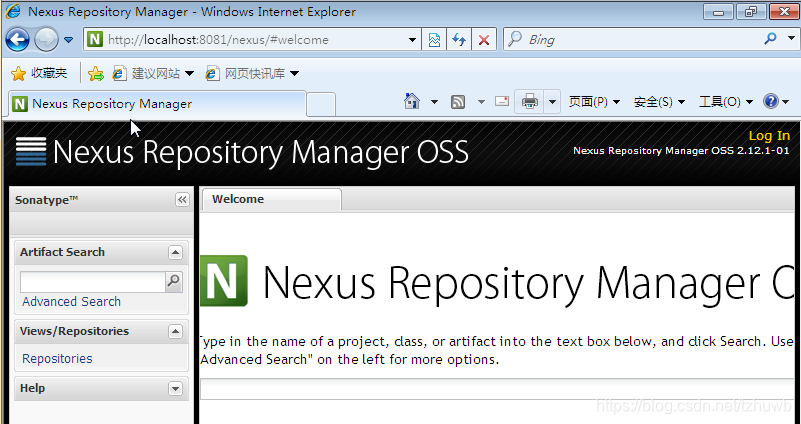Click the blue Help question mark icon
801x424 pixels.
point(770,101)
